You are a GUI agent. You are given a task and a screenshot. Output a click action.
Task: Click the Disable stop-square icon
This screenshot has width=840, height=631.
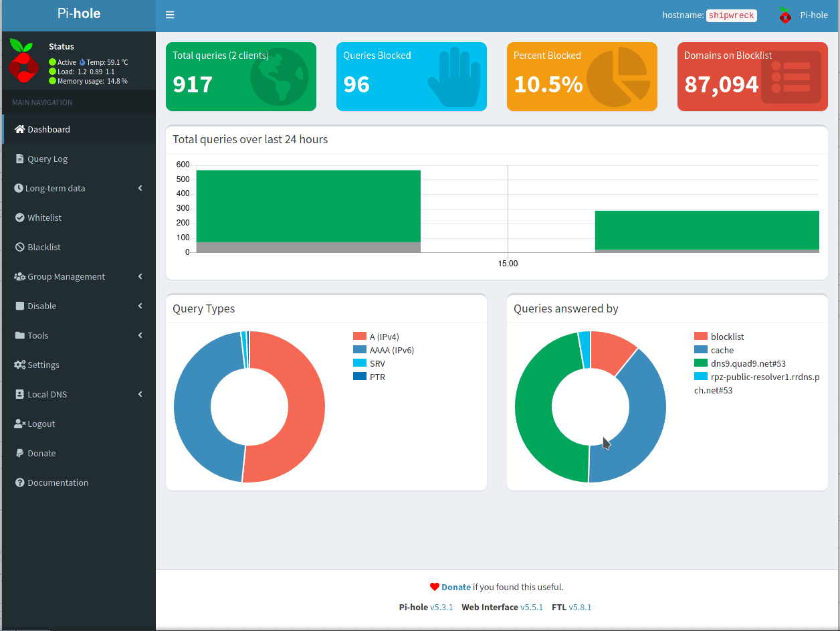click(19, 306)
